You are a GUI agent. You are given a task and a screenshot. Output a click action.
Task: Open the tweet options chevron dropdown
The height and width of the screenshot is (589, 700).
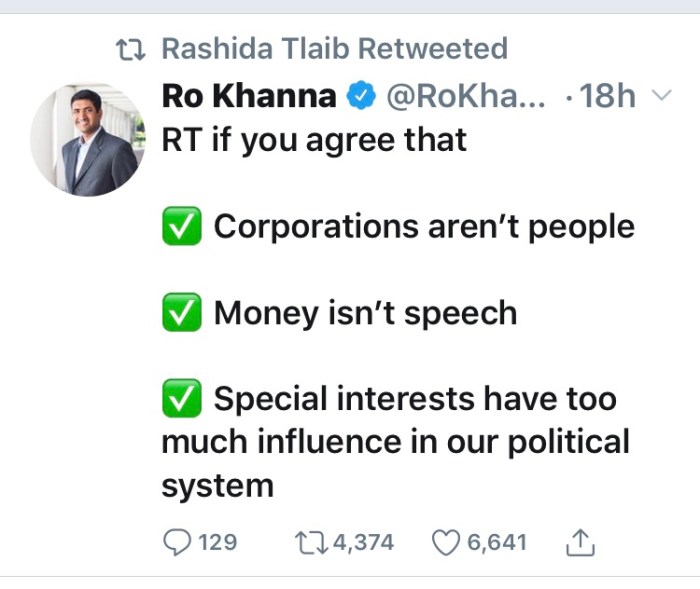click(x=661, y=96)
